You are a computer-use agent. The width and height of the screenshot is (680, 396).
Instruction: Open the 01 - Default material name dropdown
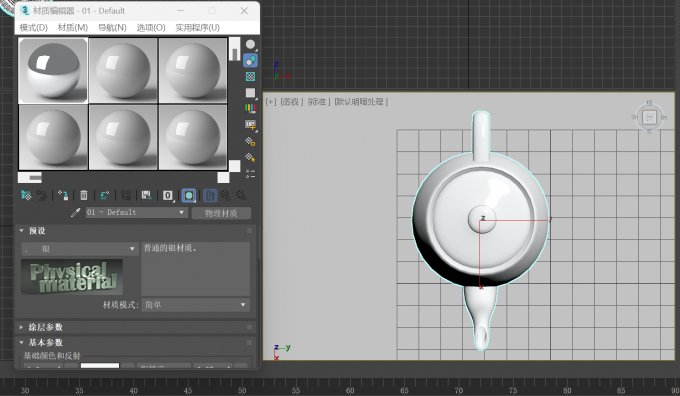(x=137, y=213)
